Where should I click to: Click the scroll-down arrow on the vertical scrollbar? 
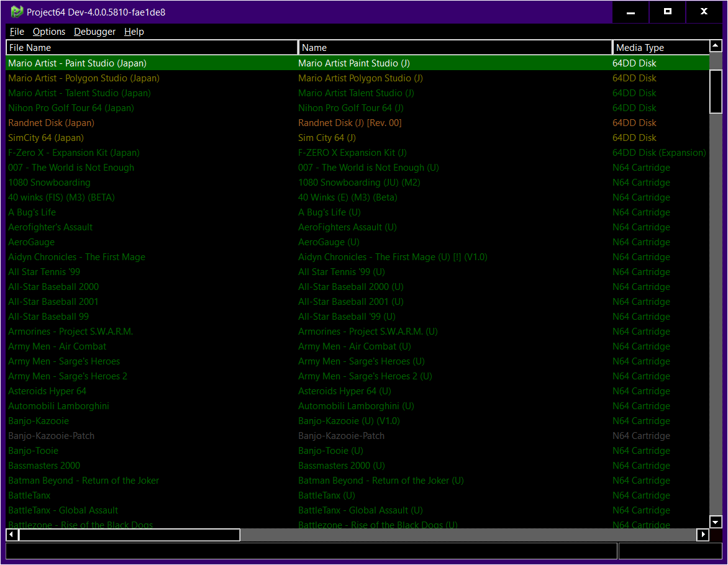point(716,522)
